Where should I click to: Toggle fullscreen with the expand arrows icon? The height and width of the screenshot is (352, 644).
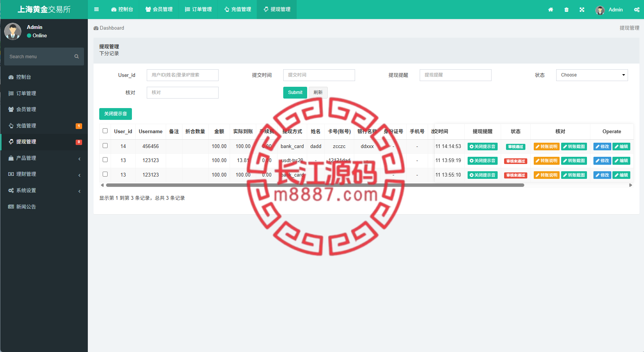582,10
